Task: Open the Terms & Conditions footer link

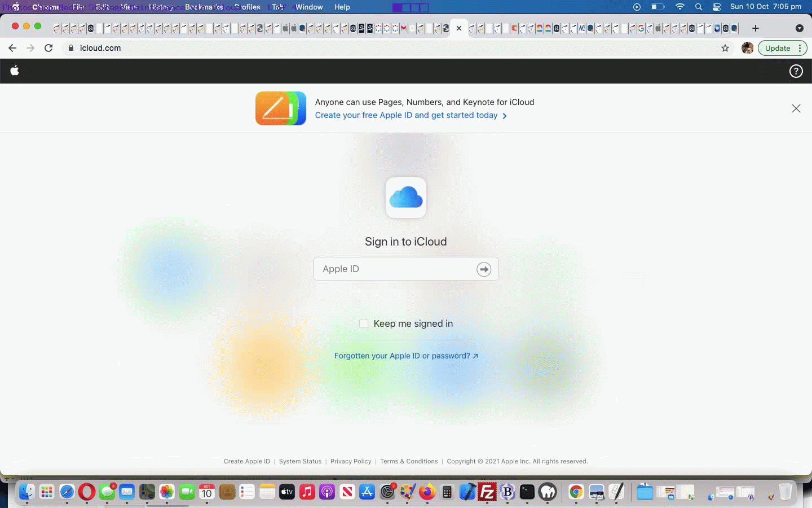Action: click(409, 461)
